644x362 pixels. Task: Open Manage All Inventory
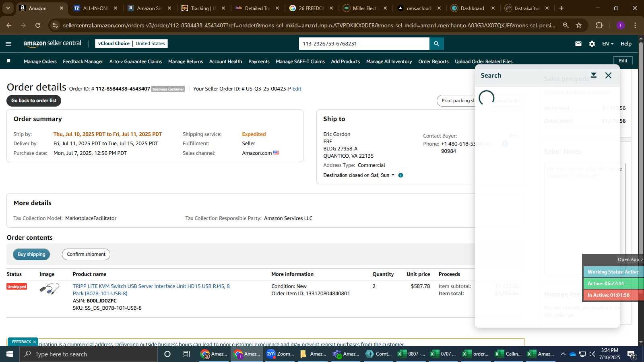pyautogui.click(x=389, y=62)
